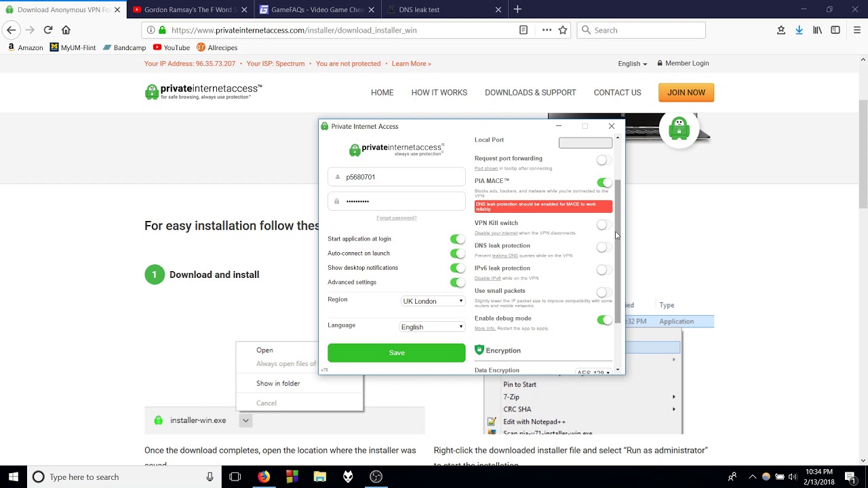Toggle Show desktop notifications
Image resolution: width=868 pixels, height=488 pixels.
click(x=458, y=268)
